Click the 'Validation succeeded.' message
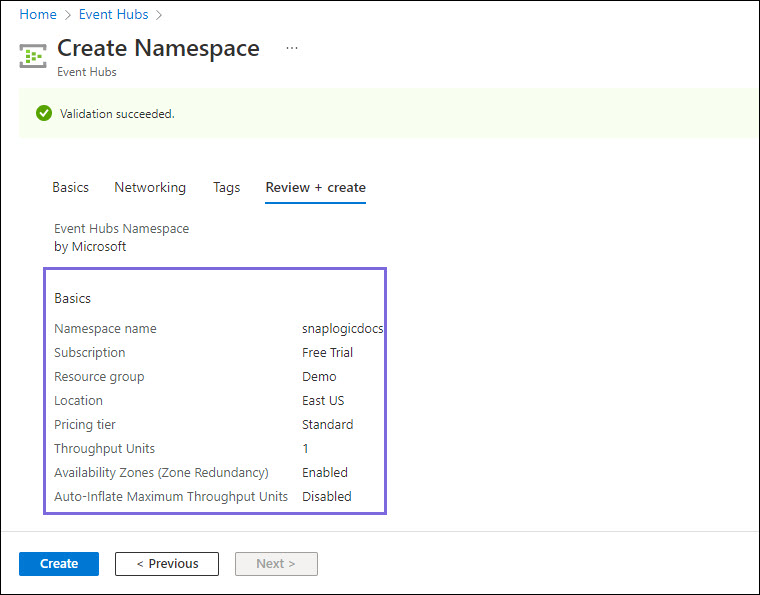This screenshot has width=760, height=595. click(117, 114)
